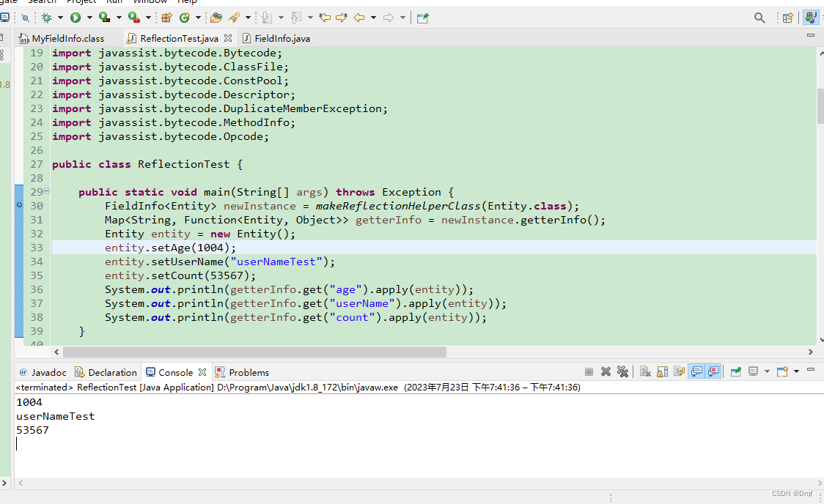Close the Console view tab
The height and width of the screenshot is (504, 824).
pyautogui.click(x=202, y=371)
